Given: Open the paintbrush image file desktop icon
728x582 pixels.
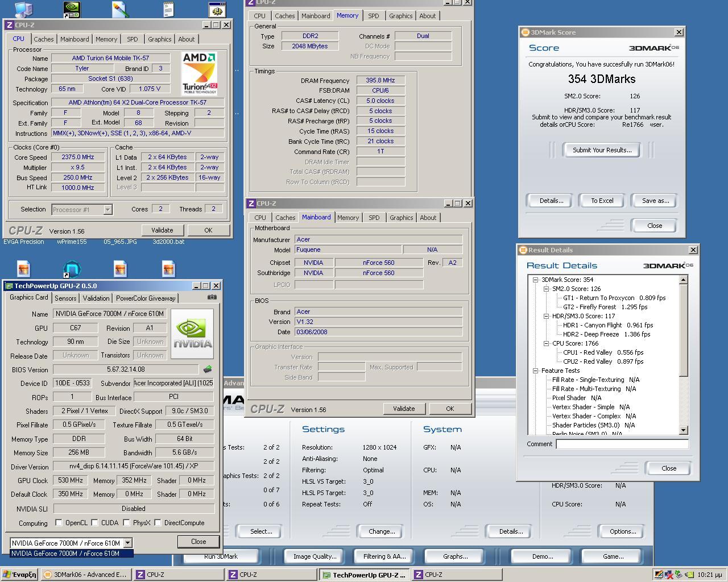Looking at the screenshot, I should [x=120, y=9].
